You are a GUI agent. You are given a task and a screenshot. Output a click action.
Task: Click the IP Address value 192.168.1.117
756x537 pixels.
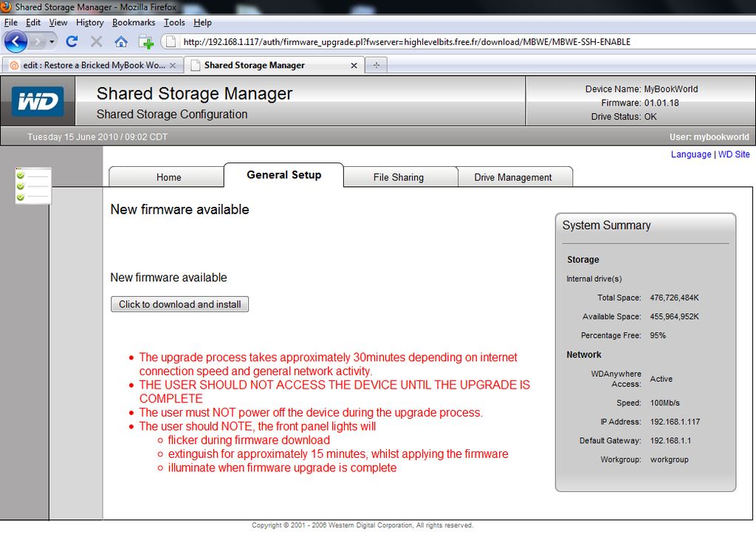coord(675,422)
